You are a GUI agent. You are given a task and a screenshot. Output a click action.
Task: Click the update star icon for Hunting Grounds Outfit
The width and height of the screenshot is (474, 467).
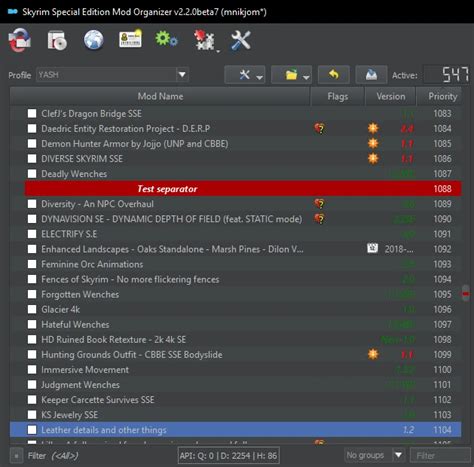click(373, 354)
